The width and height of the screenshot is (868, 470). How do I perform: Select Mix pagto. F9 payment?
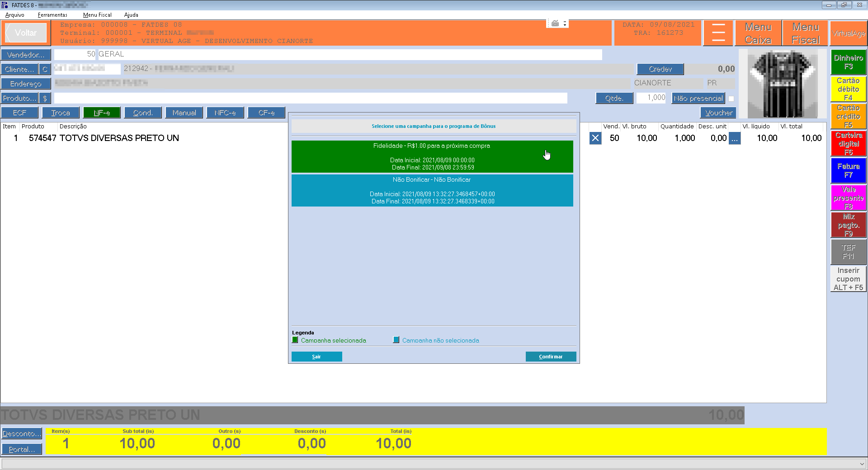point(849,225)
